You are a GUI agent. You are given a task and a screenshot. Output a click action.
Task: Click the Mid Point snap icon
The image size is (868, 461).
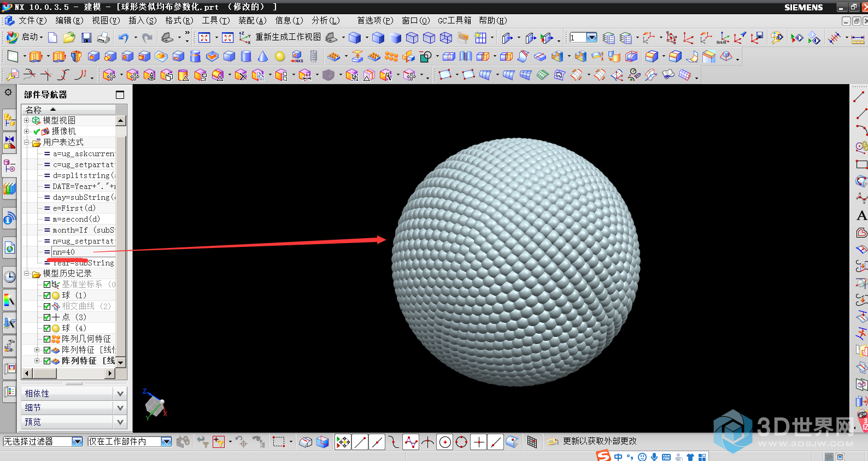coord(377,442)
